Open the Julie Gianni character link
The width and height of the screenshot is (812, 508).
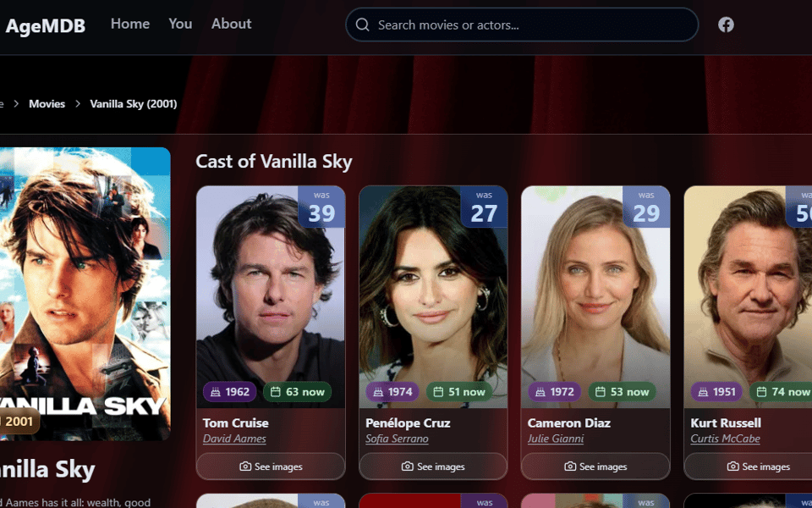tap(556, 439)
